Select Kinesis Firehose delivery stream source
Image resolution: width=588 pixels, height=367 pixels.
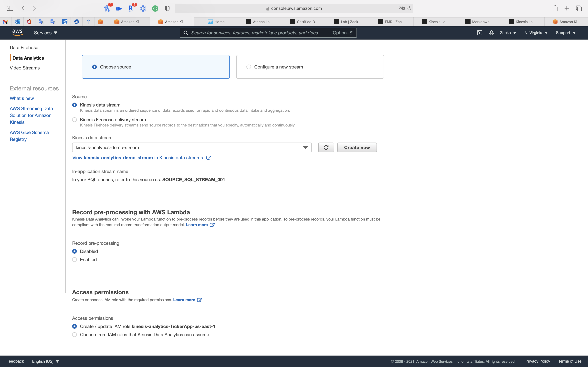[x=75, y=120]
